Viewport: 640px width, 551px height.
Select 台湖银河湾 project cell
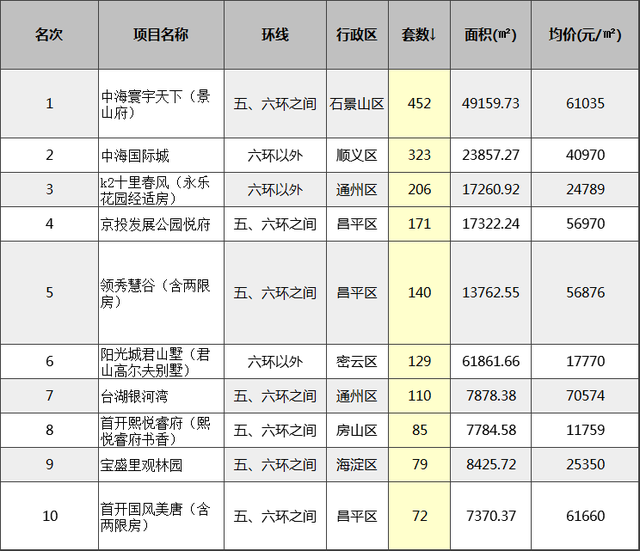[x=161, y=395]
